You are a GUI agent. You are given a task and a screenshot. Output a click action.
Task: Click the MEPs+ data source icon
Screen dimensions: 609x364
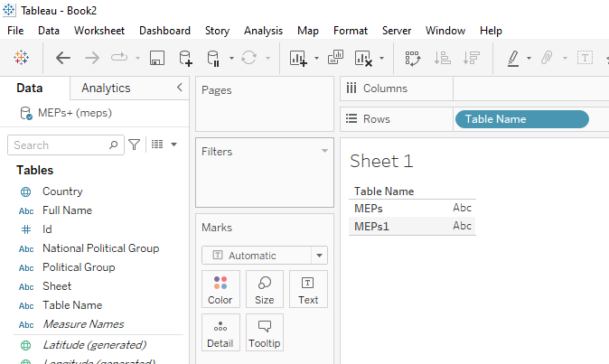click(26, 113)
